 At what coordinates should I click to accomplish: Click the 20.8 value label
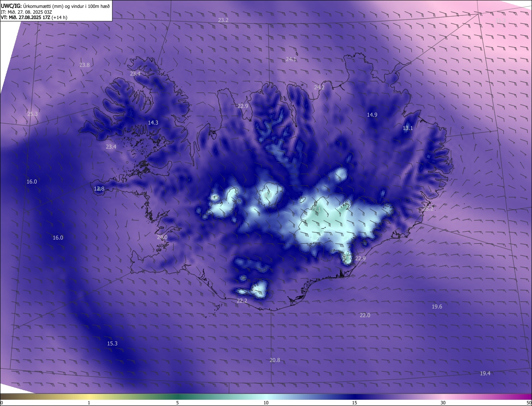tap(275, 360)
